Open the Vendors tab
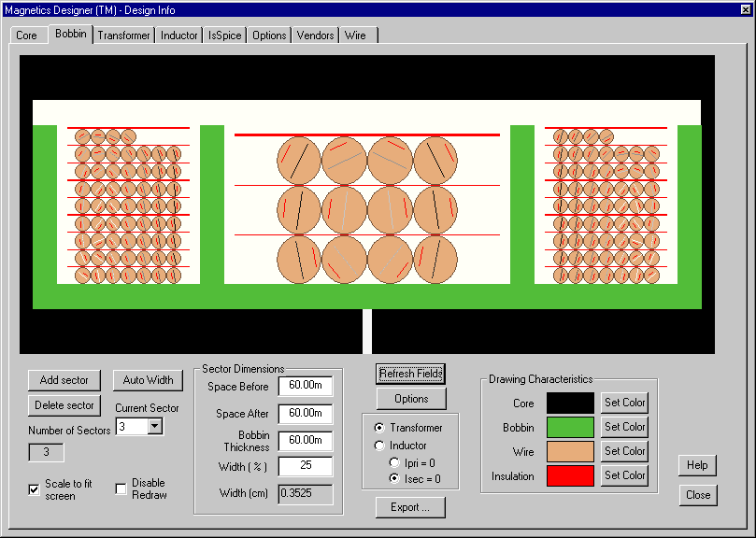Image resolution: width=756 pixels, height=538 pixels. click(x=314, y=35)
